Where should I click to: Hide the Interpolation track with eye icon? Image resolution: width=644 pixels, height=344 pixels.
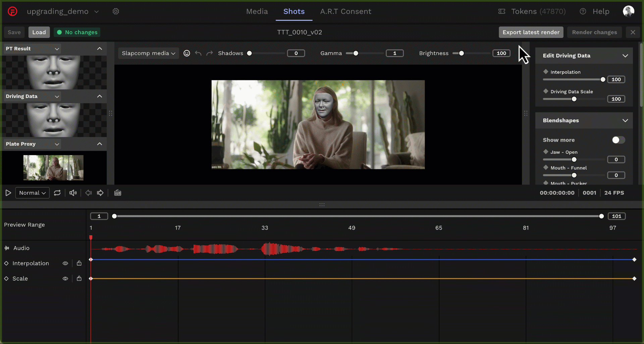(x=65, y=263)
